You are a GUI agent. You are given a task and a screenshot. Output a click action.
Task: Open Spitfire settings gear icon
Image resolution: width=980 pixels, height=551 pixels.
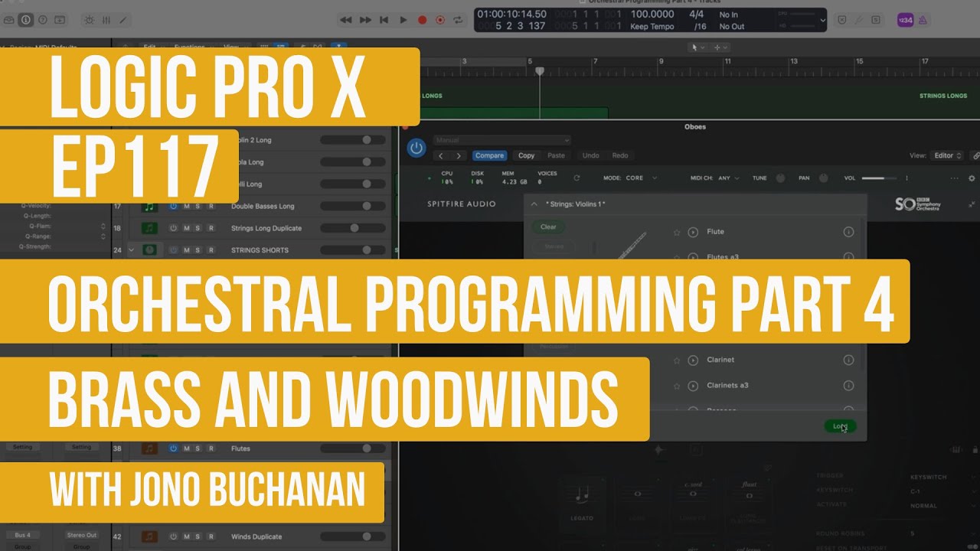972,178
